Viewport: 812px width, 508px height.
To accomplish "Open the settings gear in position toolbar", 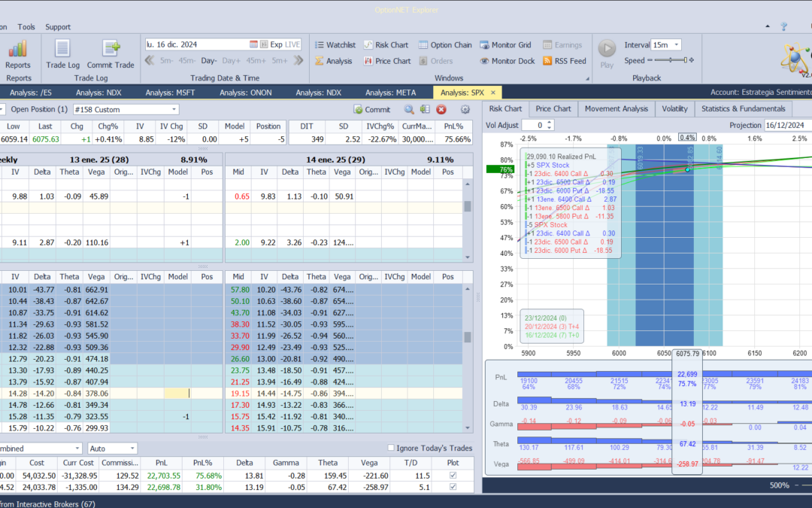I will (465, 110).
